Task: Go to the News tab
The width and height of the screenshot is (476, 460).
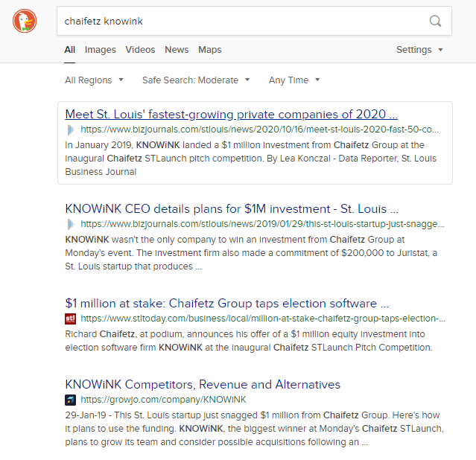Action: pyautogui.click(x=177, y=50)
